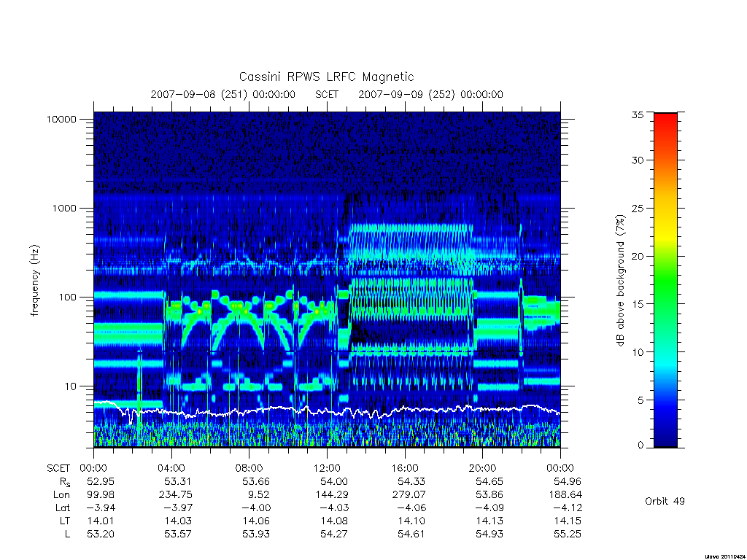
Task: Click the 'frequency (Hz)' axis label
Action: click(35, 280)
